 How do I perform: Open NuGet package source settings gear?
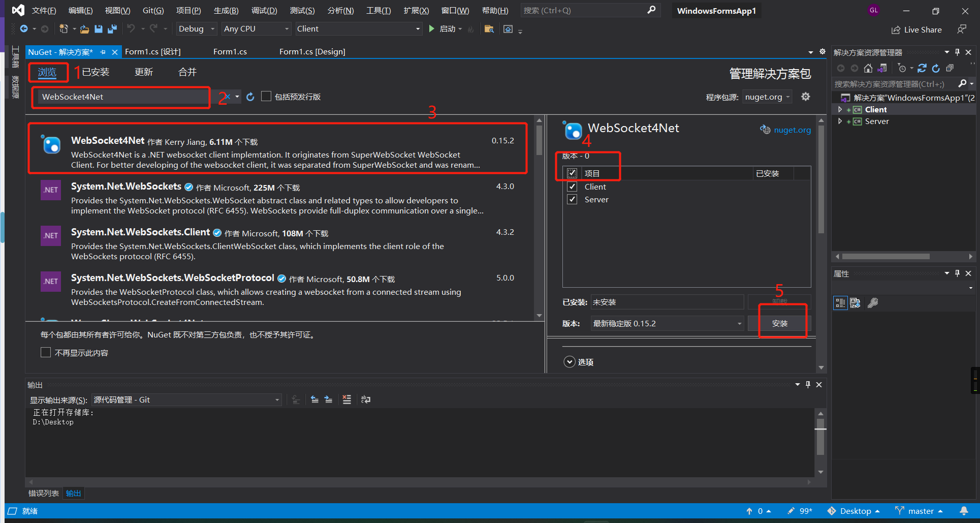pos(806,97)
